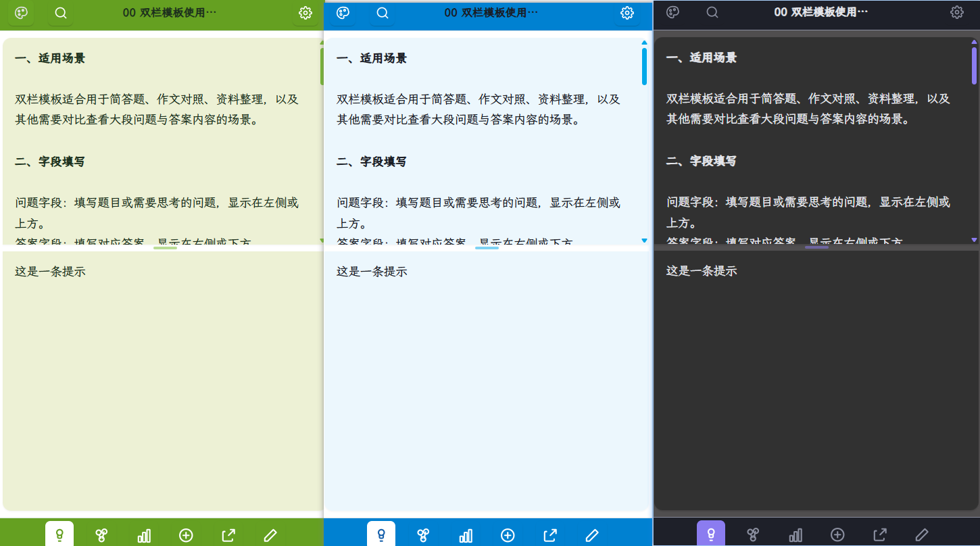Click add circle-plus icon in green panel
The image size is (980, 546).
[x=186, y=535]
